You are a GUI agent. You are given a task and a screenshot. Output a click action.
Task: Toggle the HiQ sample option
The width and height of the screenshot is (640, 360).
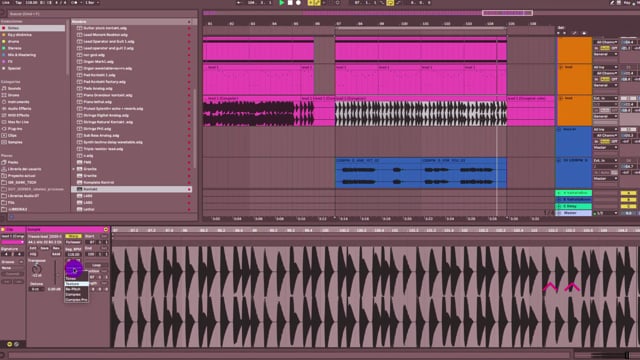pyautogui.click(x=33, y=254)
